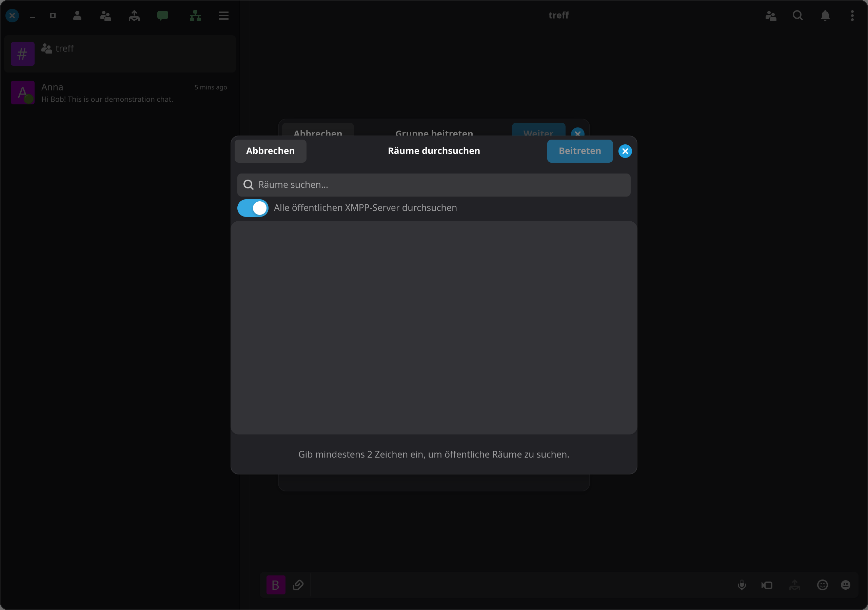Click the Beitreten button
The width and height of the screenshot is (868, 610).
click(580, 151)
